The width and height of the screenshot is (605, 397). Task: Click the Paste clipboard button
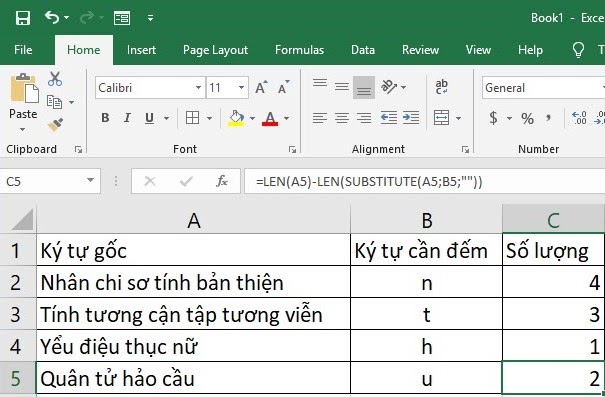[x=24, y=88]
